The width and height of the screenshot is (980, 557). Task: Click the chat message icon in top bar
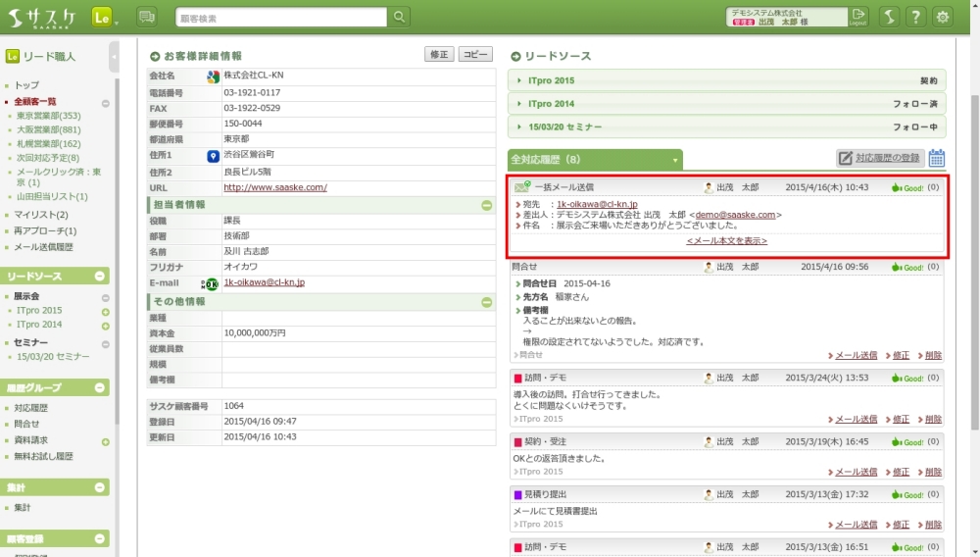pos(147,17)
